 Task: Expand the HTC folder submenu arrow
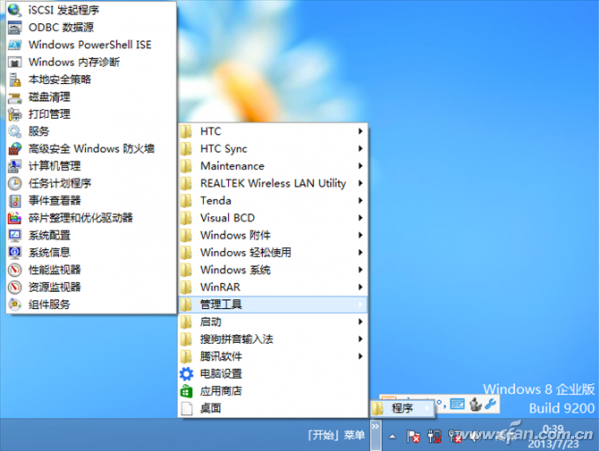(x=360, y=131)
